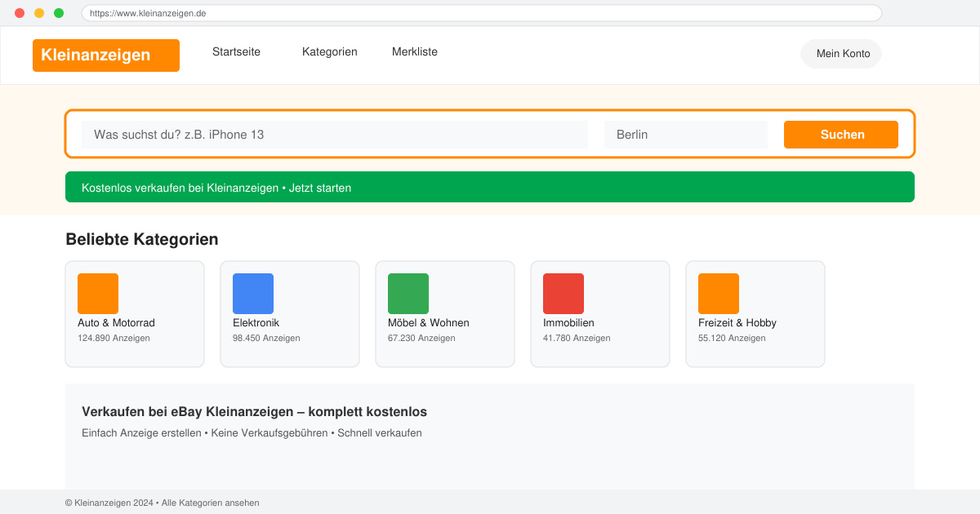The image size is (980, 514).
Task: Click the green maximize window button
Action: tap(59, 13)
